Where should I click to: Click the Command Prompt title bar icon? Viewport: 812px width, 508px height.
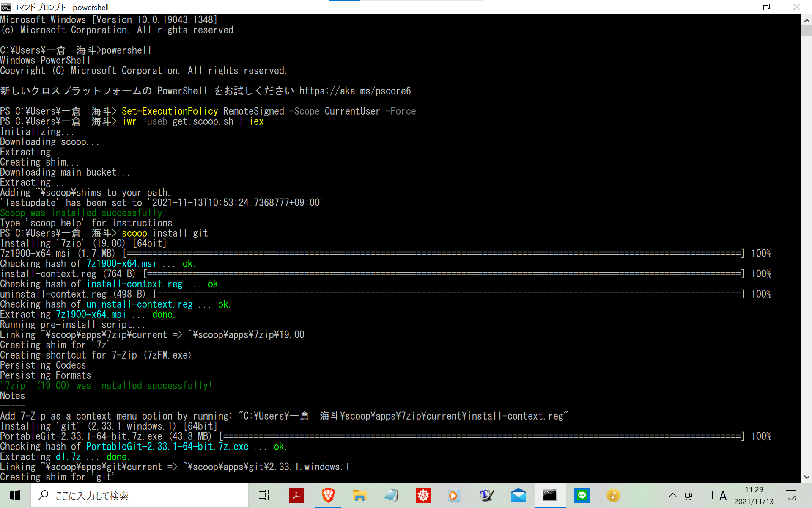point(6,7)
